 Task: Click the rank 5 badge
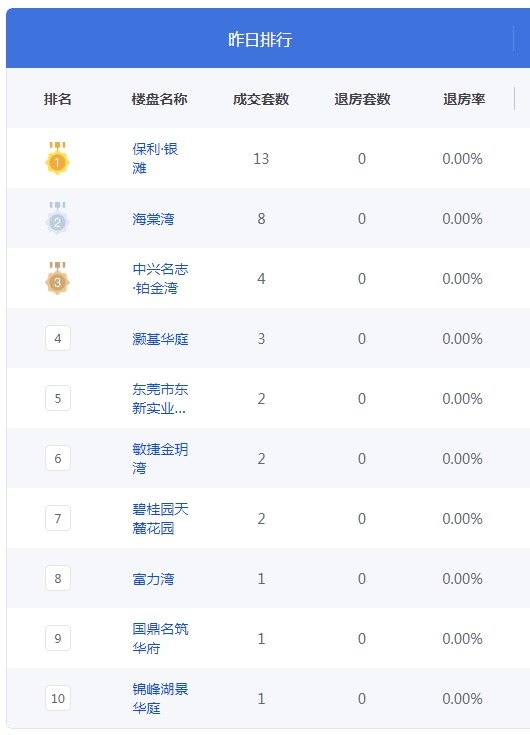pyautogui.click(x=58, y=398)
